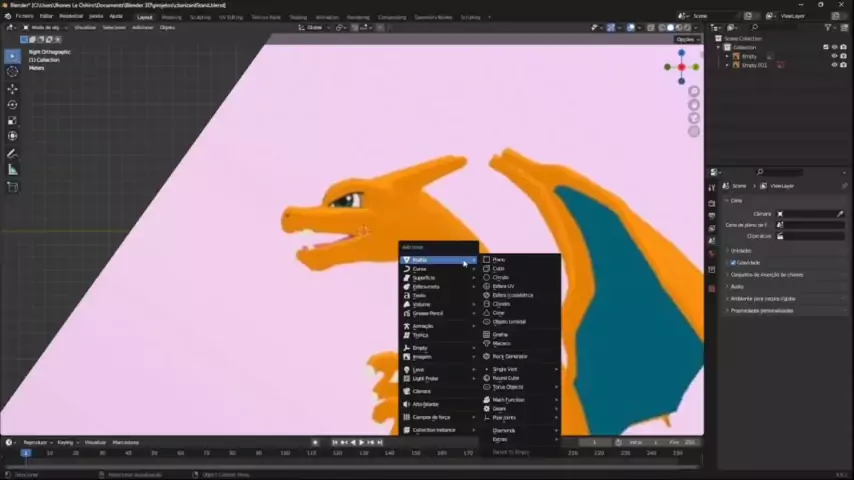
Task: Select the Measure tool
Action: (13, 170)
